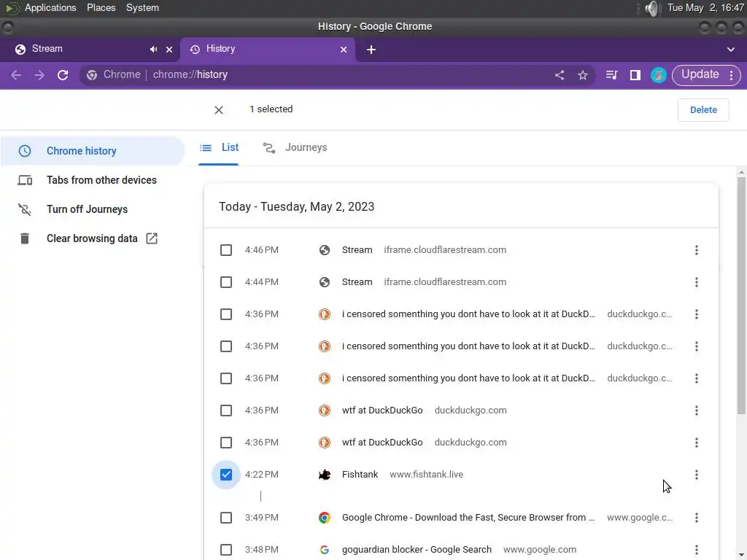Expand the tab search chevron
The height and width of the screenshot is (560, 747).
tap(731, 50)
